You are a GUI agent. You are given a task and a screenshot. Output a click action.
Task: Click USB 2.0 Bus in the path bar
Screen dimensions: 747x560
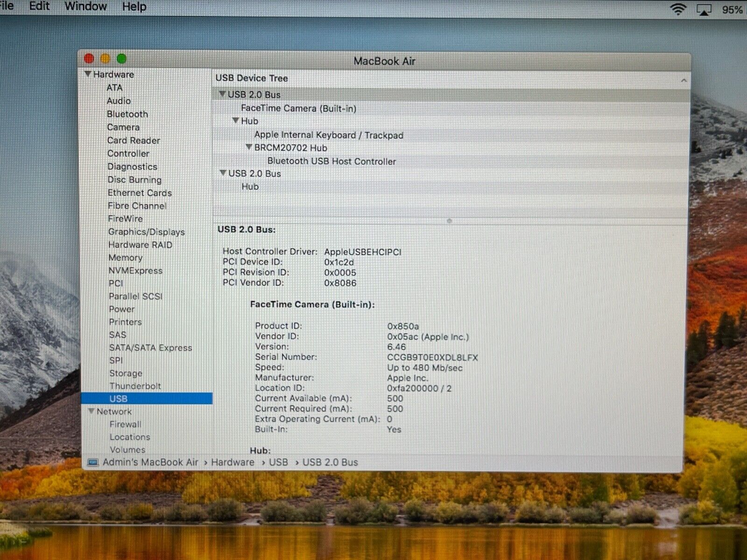point(330,462)
